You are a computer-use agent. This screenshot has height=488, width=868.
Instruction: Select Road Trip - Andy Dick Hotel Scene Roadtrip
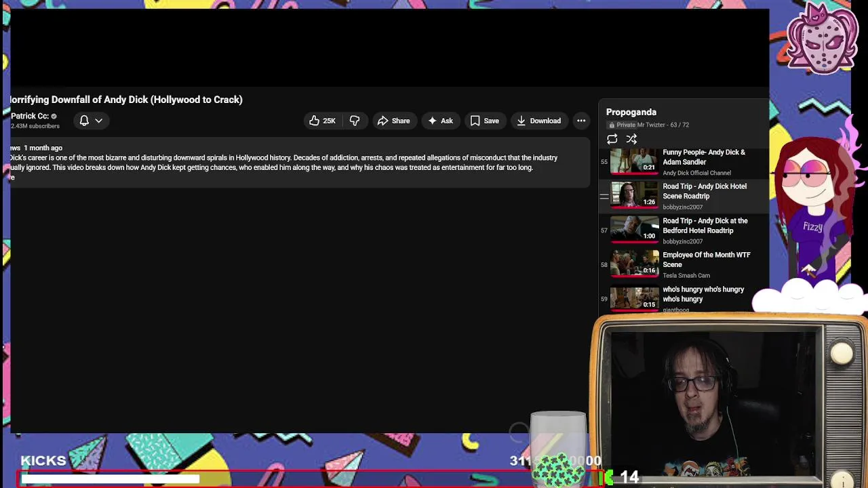(x=684, y=197)
